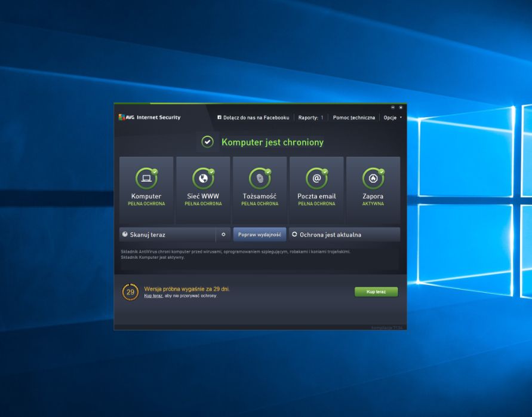Follow the underlined Kup teraz link
The width and height of the screenshot is (532, 417).
click(153, 296)
